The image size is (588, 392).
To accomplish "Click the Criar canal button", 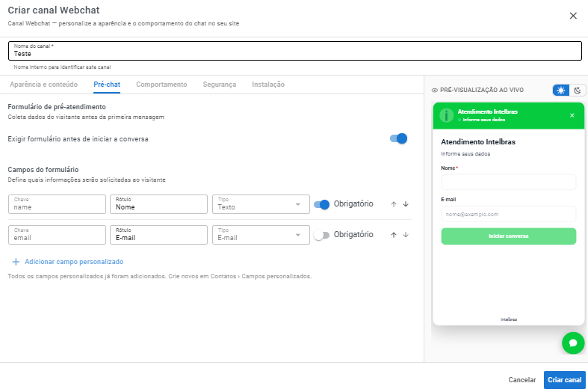I will [564, 379].
